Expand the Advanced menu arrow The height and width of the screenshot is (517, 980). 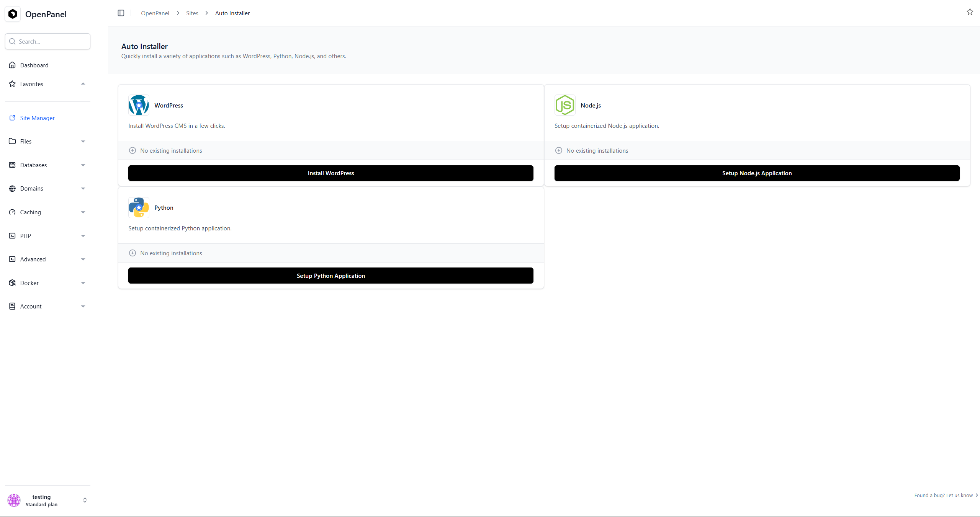pos(83,259)
